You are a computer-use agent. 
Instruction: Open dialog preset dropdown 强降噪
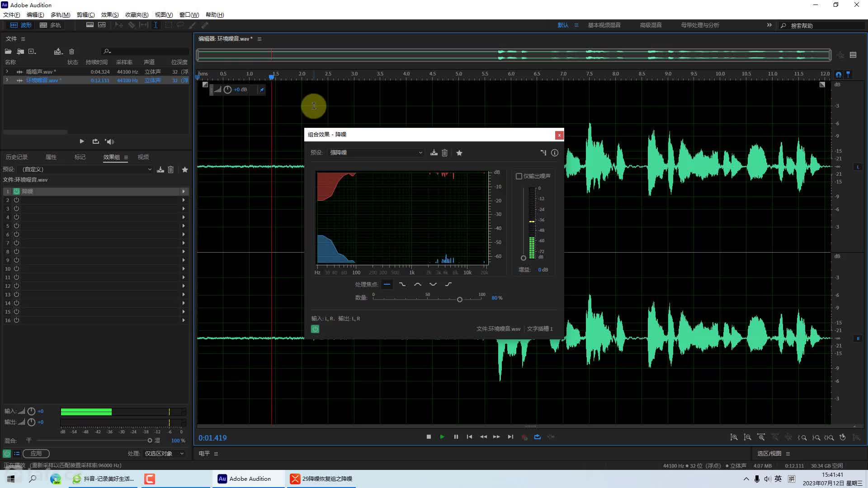(376, 153)
